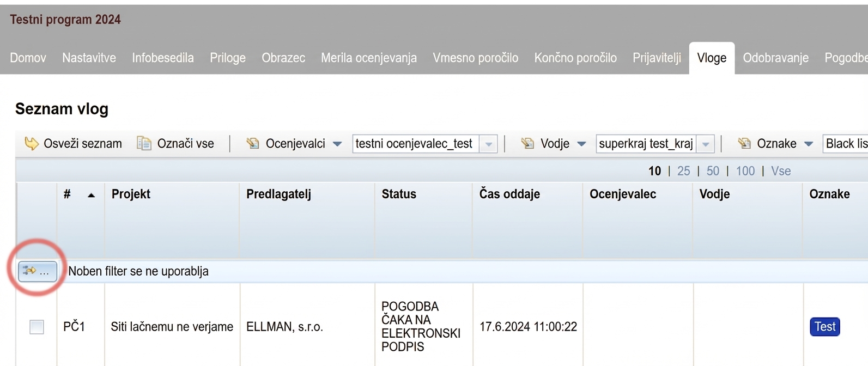Switch to the Odobravanje tab

point(775,58)
